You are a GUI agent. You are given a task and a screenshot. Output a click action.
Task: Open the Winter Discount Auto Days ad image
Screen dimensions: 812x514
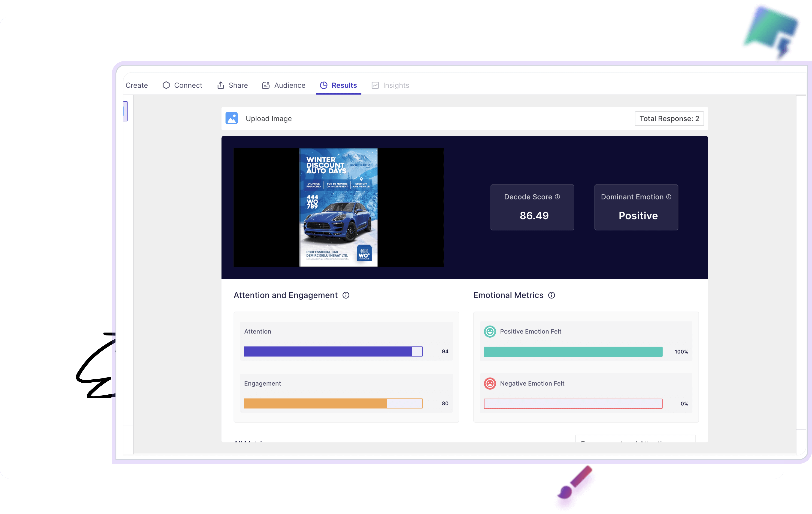pyautogui.click(x=338, y=207)
